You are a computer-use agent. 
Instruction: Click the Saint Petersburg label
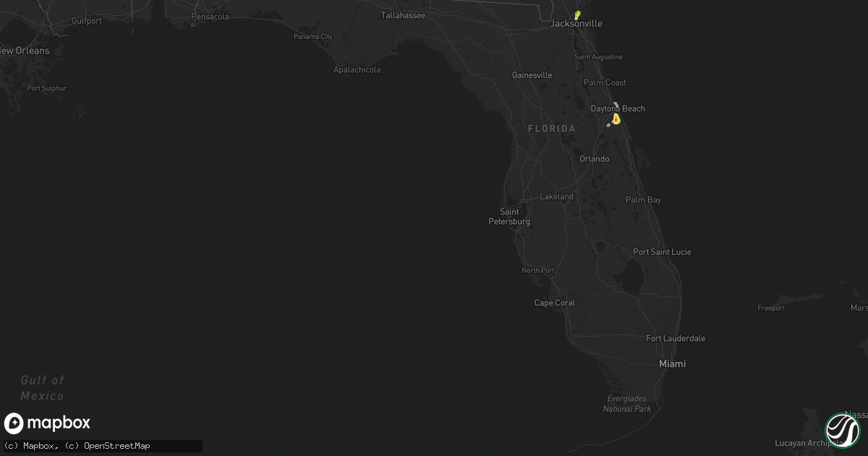click(x=510, y=216)
